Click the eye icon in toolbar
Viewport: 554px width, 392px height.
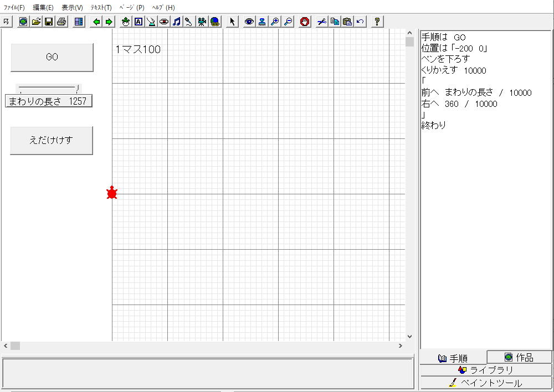tap(249, 22)
